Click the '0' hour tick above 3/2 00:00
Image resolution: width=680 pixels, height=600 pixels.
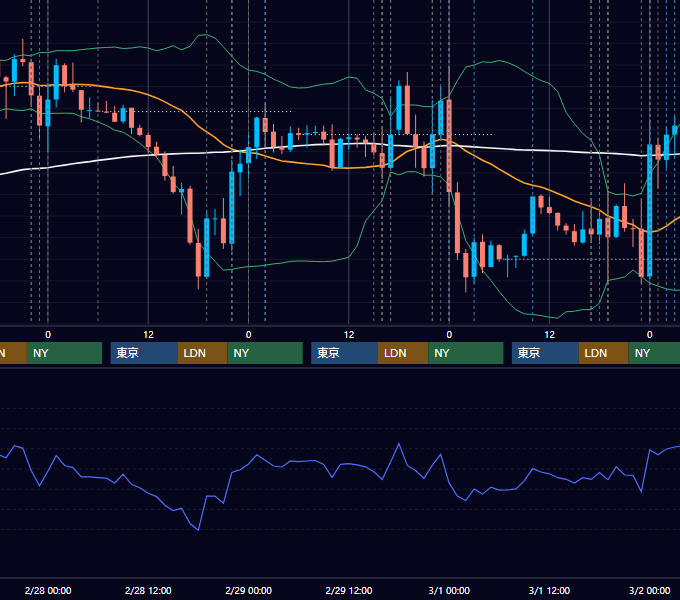click(650, 335)
